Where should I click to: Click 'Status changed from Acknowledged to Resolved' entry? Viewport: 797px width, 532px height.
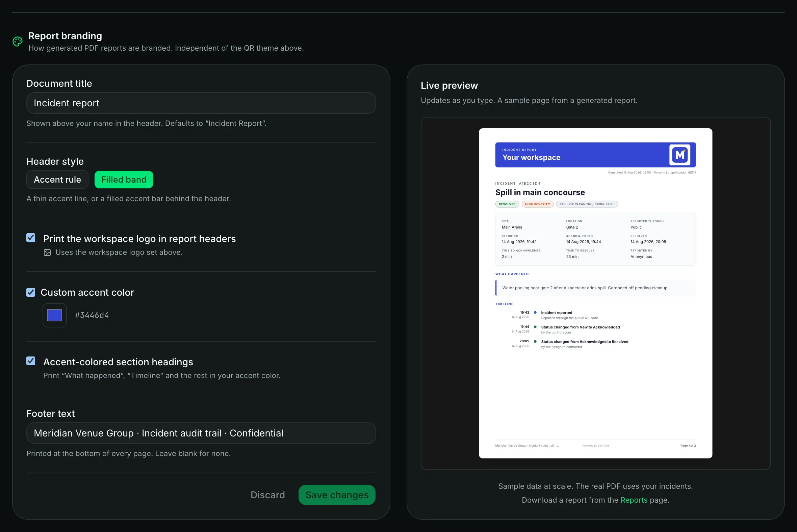click(x=585, y=342)
